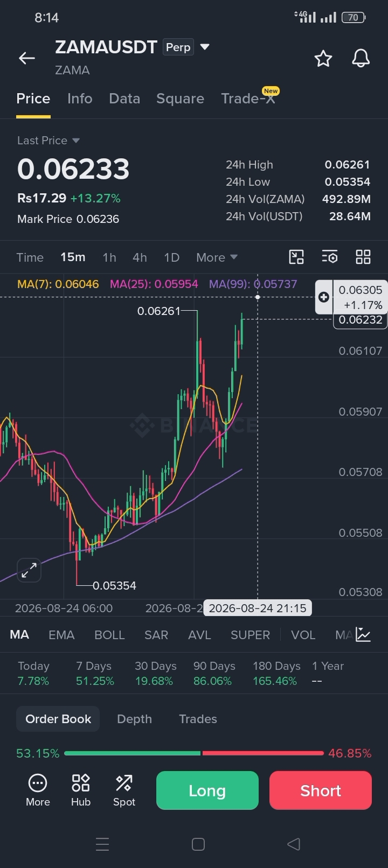This screenshot has height=868, width=388.
Task: Toggle the EMA indicator
Action: (61, 635)
